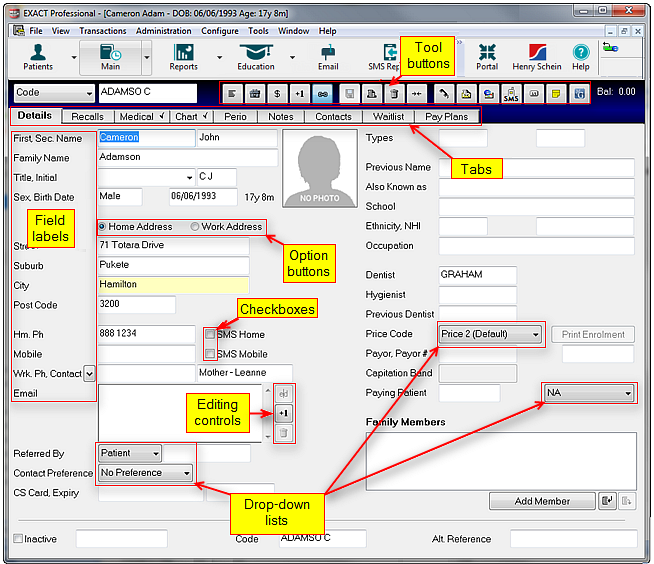Viewport: 654px width, 564px height.
Task: Expand the arrow next to Reports button
Action: coord(219,57)
